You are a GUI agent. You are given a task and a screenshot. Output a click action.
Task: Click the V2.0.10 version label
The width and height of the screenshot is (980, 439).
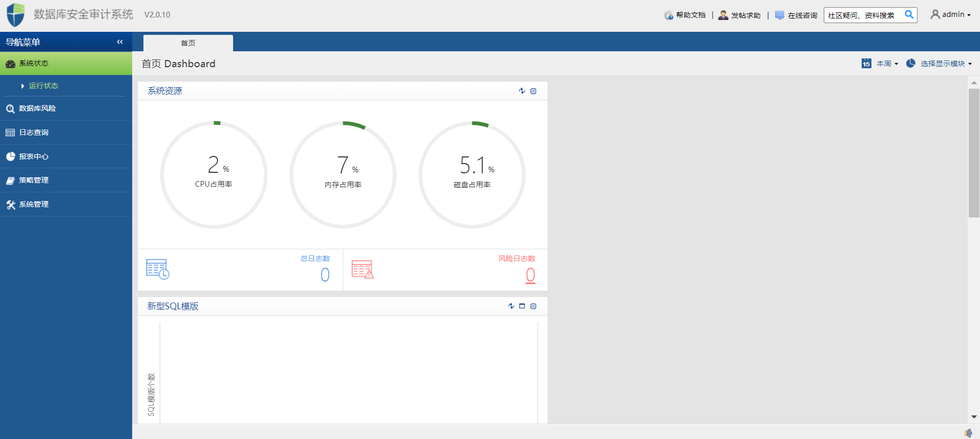[157, 15]
